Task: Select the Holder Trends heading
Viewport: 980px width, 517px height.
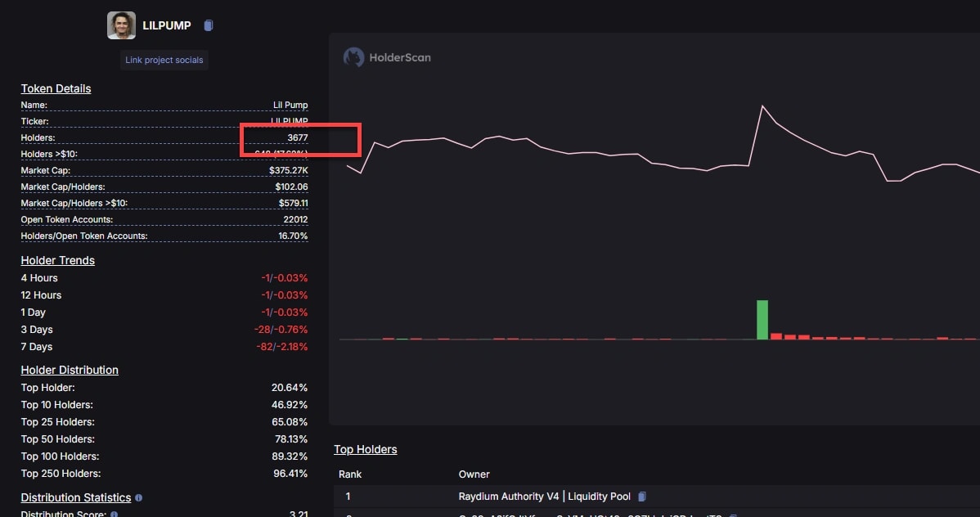Action: (x=57, y=261)
